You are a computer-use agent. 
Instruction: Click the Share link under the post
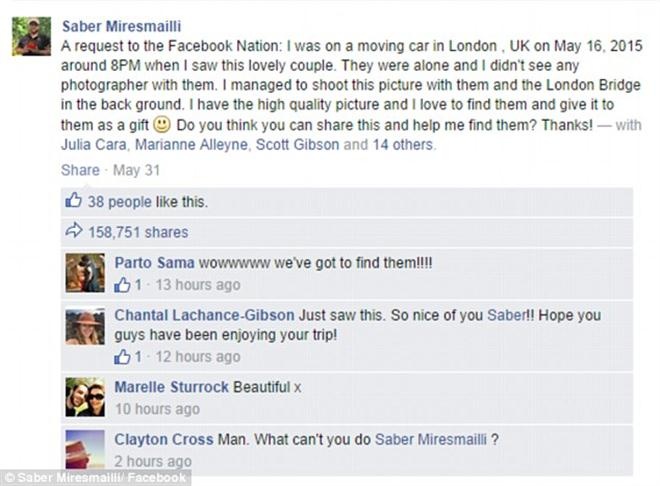pos(80,170)
